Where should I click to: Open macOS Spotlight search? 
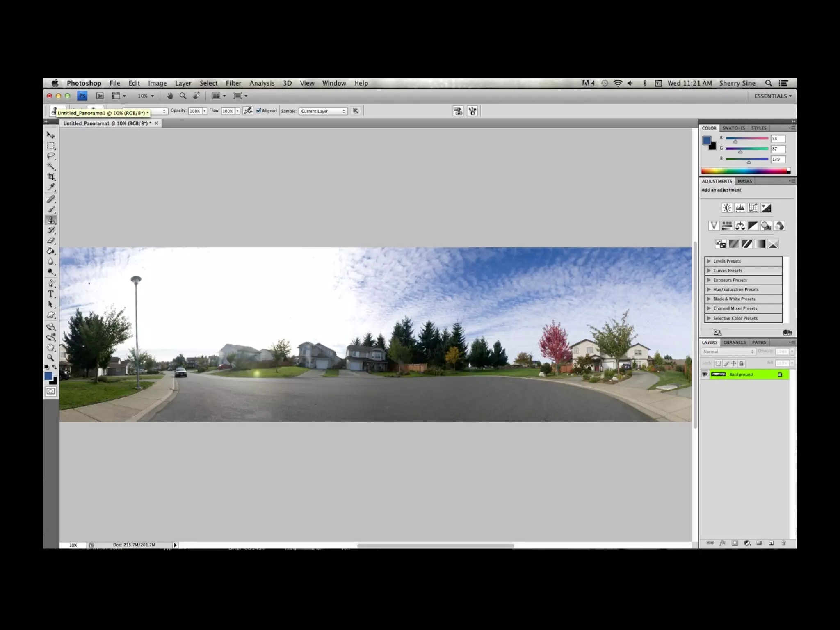click(768, 83)
